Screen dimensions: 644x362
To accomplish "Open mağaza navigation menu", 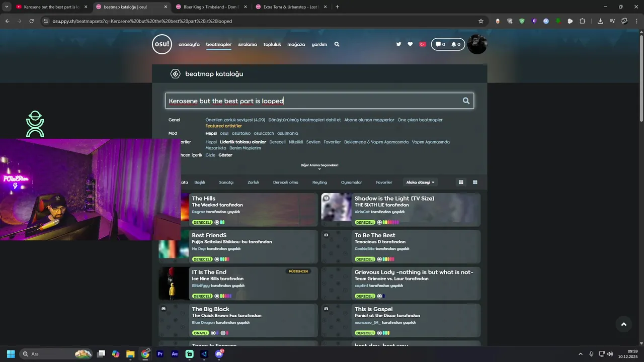I will pyautogui.click(x=296, y=44).
